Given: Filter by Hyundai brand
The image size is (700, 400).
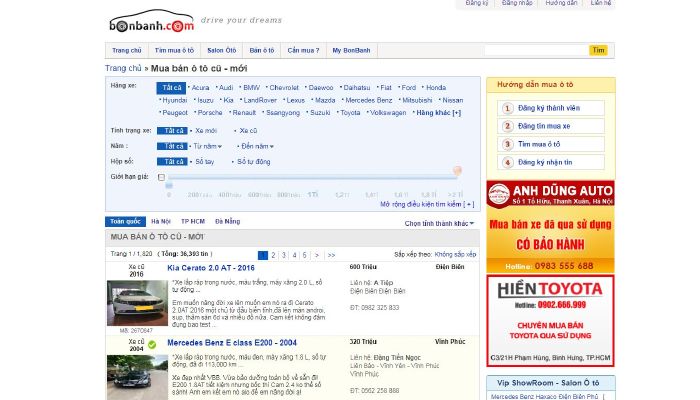Looking at the screenshot, I should click(175, 100).
